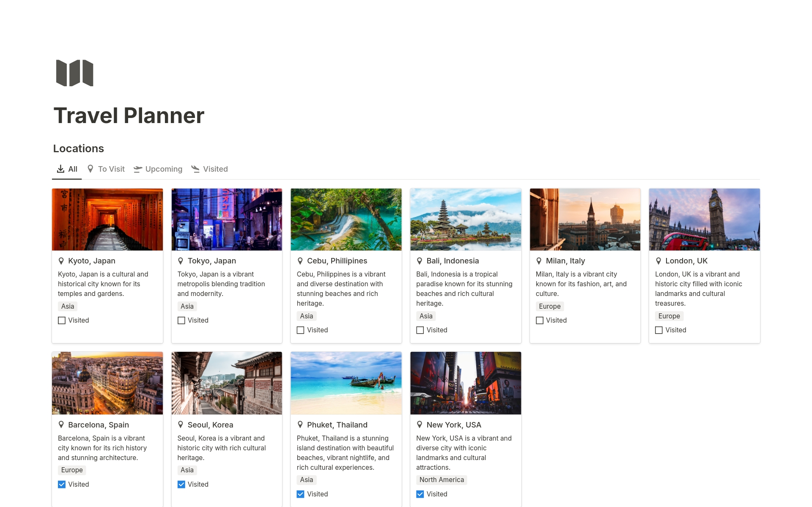Select the Visited filter tab
812x507 pixels.
[216, 169]
